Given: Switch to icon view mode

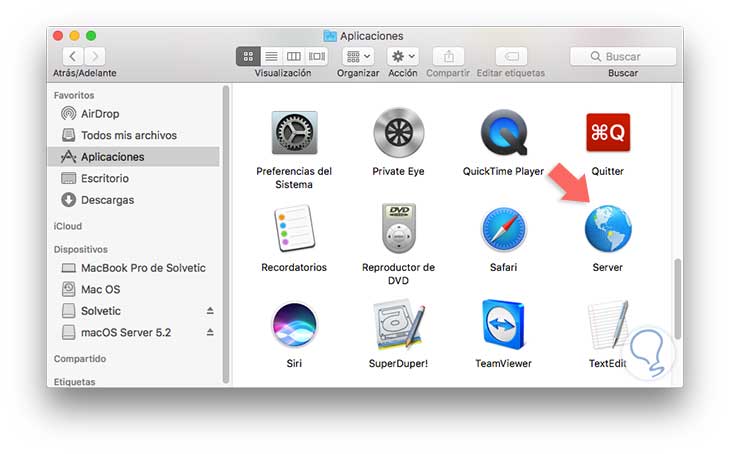Looking at the screenshot, I should (x=248, y=56).
